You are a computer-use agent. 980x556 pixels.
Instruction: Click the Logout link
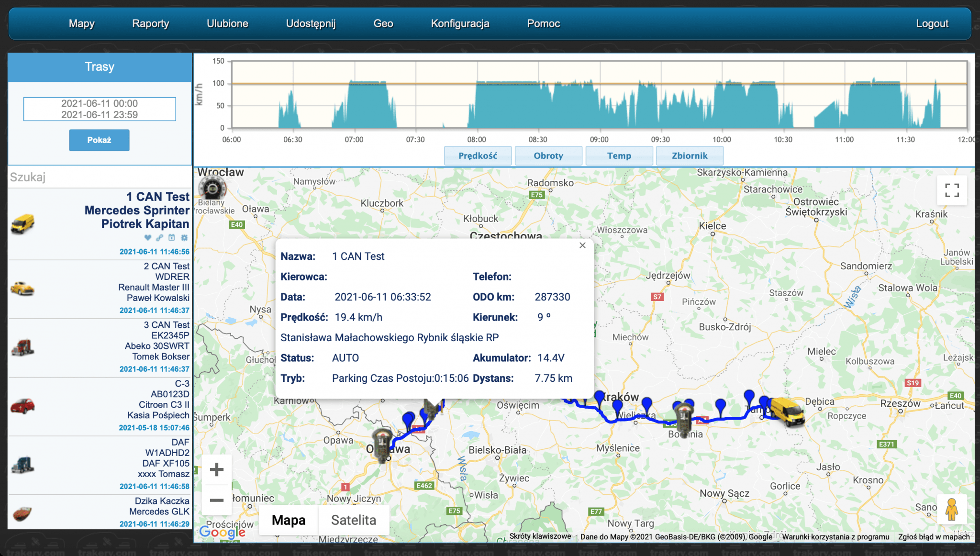(x=932, y=23)
